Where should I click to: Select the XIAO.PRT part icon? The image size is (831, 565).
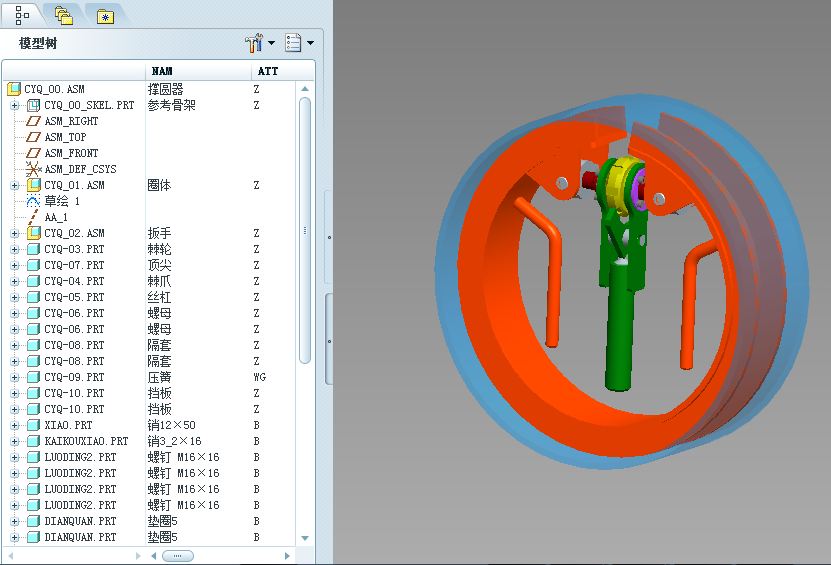34,425
